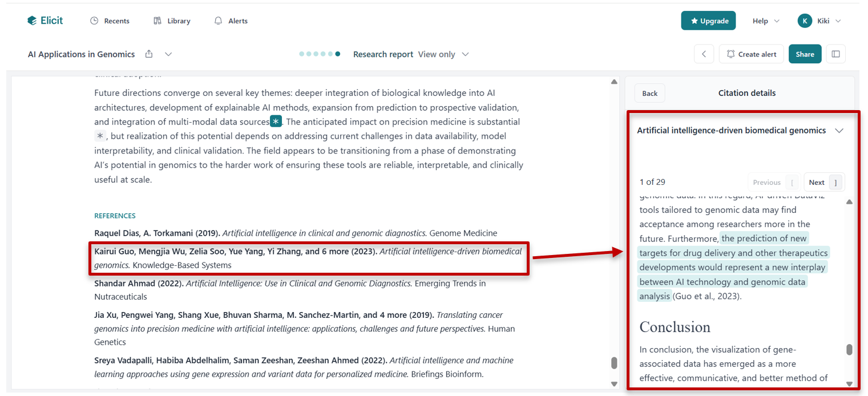Open the Recents page

pos(110,21)
